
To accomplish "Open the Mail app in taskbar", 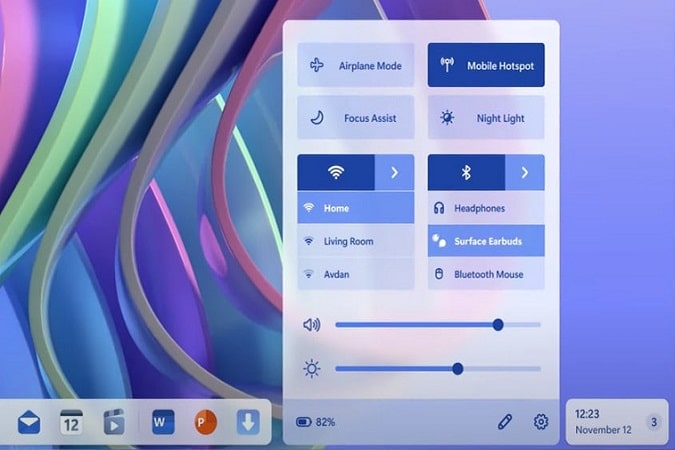I will [29, 422].
